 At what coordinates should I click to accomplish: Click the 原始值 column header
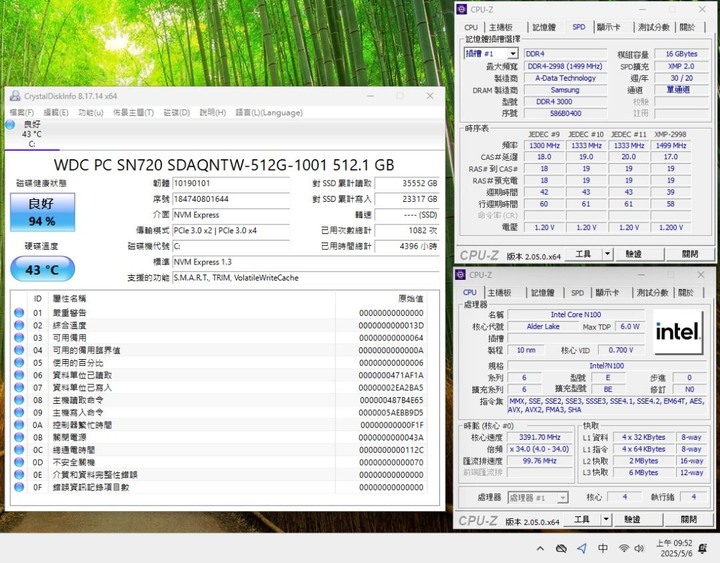coord(411,298)
